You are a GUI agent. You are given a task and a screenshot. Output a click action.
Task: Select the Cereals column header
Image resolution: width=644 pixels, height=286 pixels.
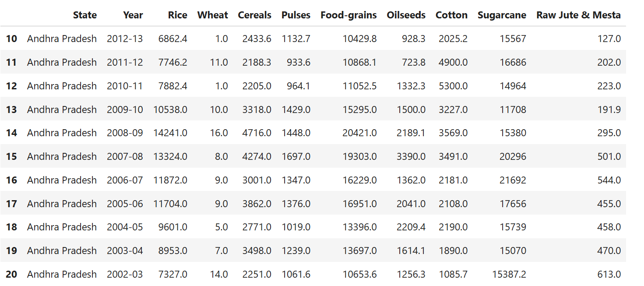(x=254, y=15)
